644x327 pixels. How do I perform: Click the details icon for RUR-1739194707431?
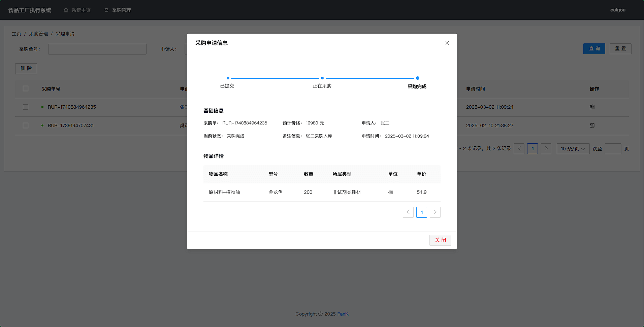point(592,125)
